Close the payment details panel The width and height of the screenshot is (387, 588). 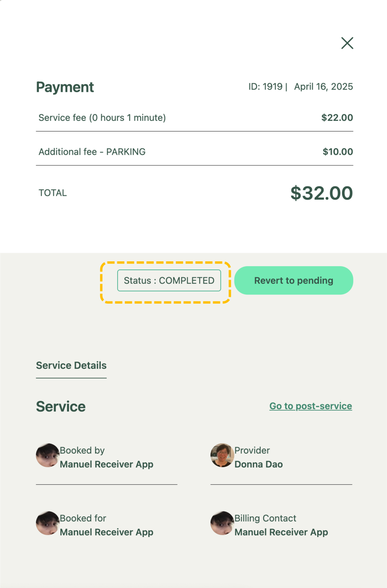[347, 43]
